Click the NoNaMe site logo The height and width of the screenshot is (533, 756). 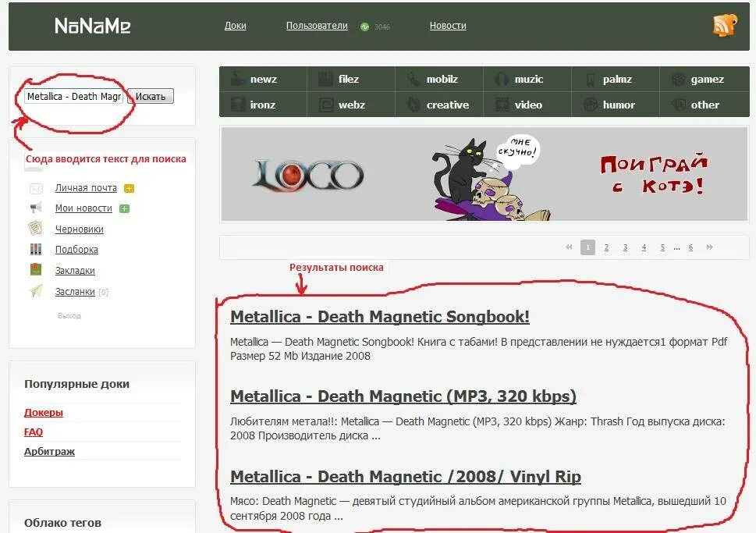coord(93,26)
